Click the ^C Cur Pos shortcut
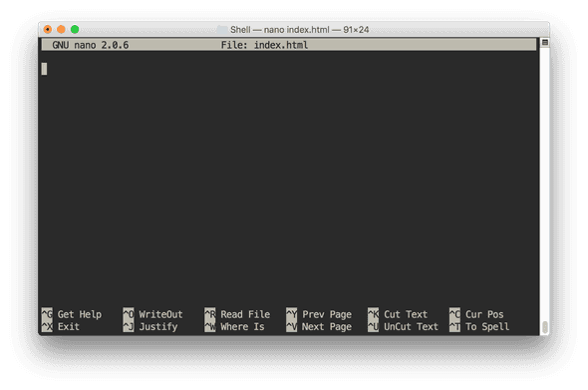 [x=476, y=314]
